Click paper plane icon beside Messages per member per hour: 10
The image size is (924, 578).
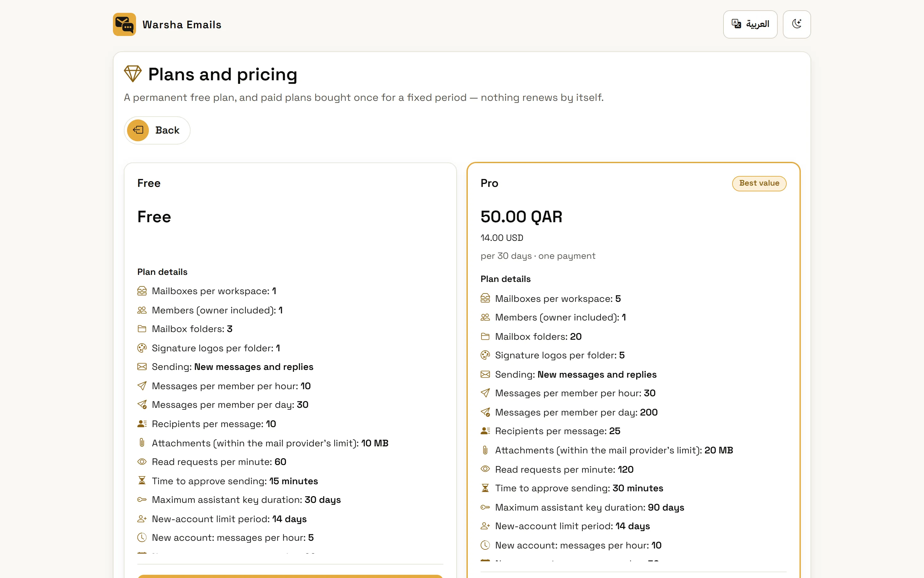(142, 386)
